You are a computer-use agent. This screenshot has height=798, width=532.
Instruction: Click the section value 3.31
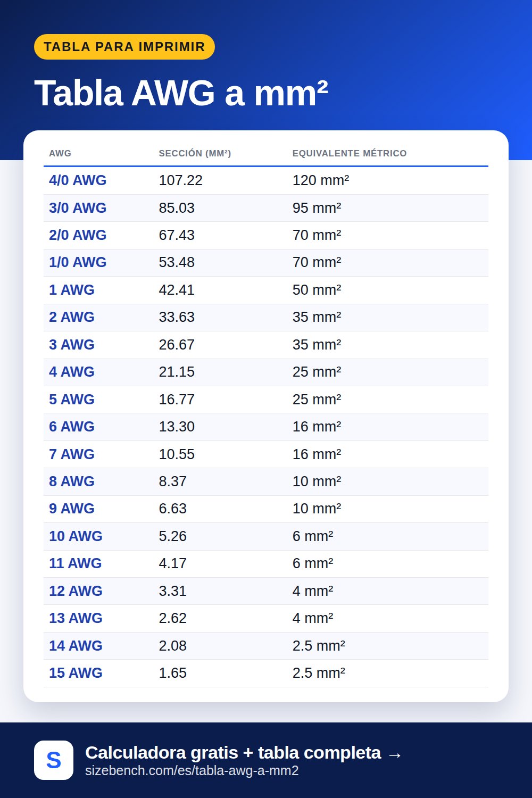pos(173,591)
